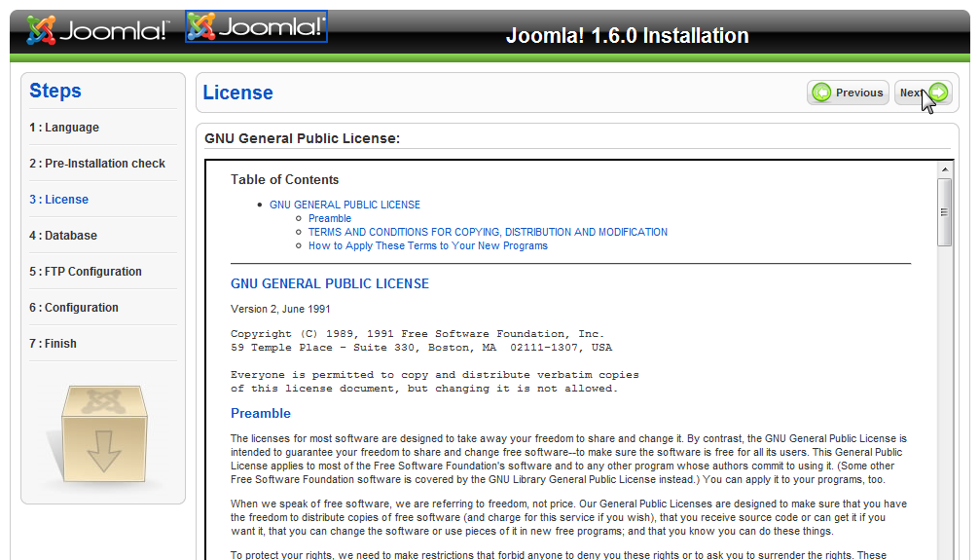Select step 4 : Database
Image resolution: width=980 pixels, height=560 pixels.
point(63,236)
